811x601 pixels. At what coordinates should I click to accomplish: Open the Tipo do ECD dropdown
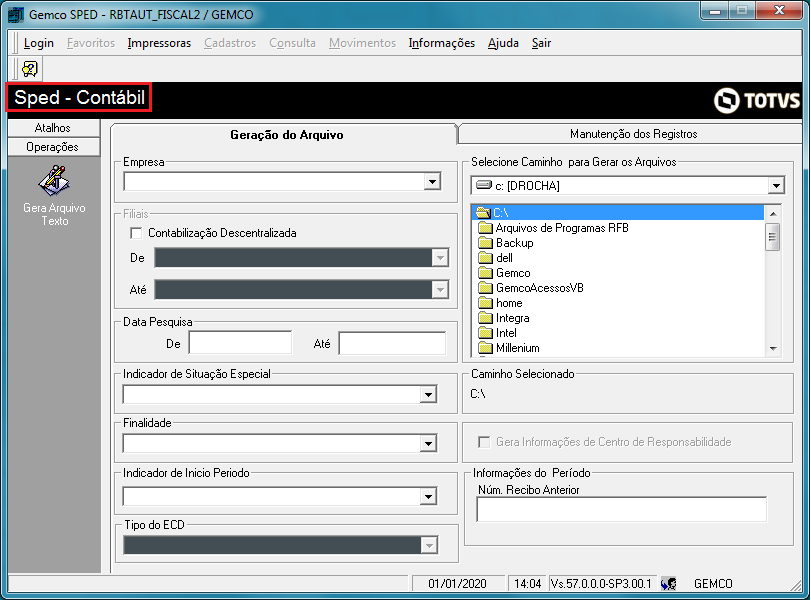coord(429,545)
